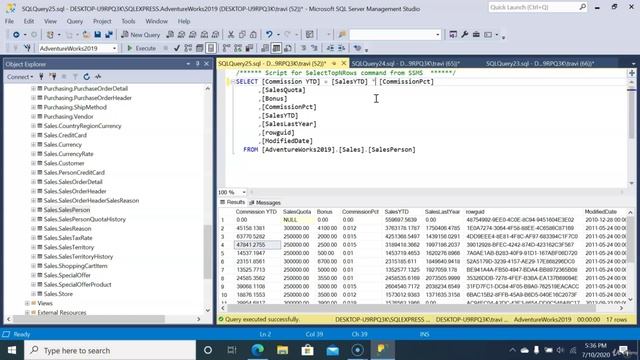Undo the last action with Undo icon

tap(269, 35)
